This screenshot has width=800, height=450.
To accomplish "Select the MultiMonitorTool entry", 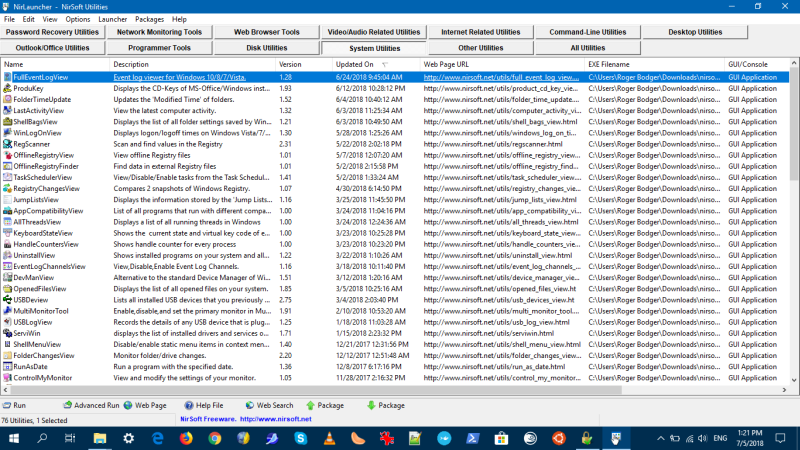I will click(40, 311).
